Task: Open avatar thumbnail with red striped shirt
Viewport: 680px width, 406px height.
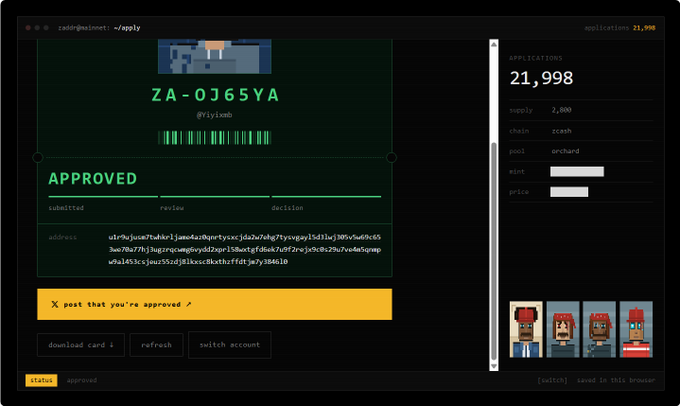Action: pyautogui.click(x=636, y=329)
